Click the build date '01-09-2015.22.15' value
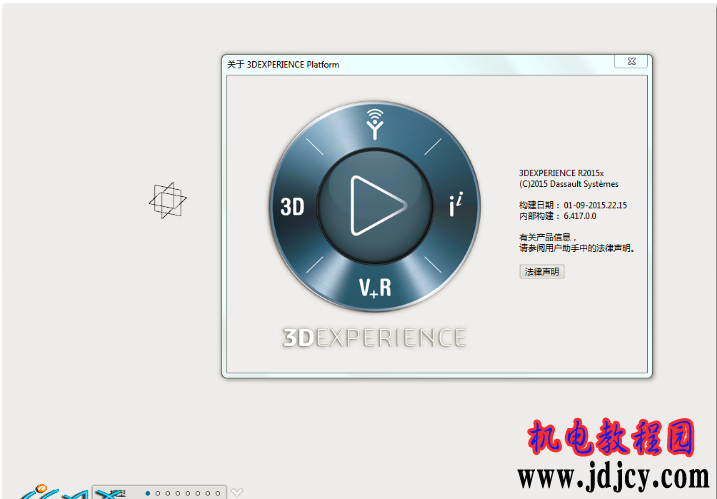This screenshot has width=717, height=499. pos(595,205)
